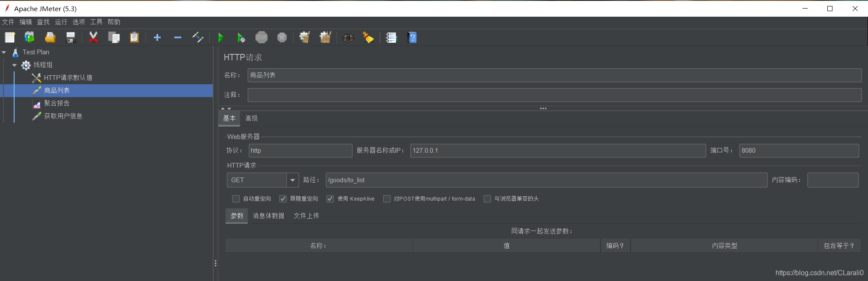This screenshot has height=281, width=868.
Task: Click the Clear all results icon
Action: (325, 38)
